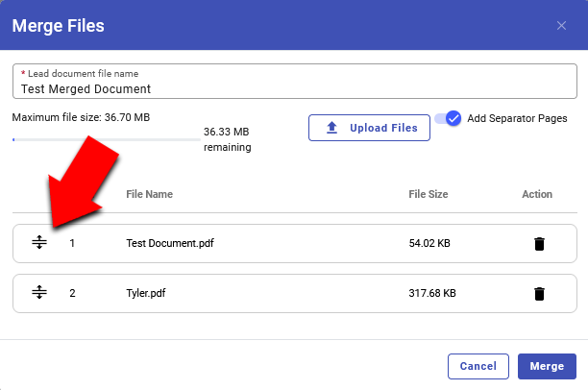Click the File Name column header
This screenshot has width=588, height=390.
[x=149, y=194]
